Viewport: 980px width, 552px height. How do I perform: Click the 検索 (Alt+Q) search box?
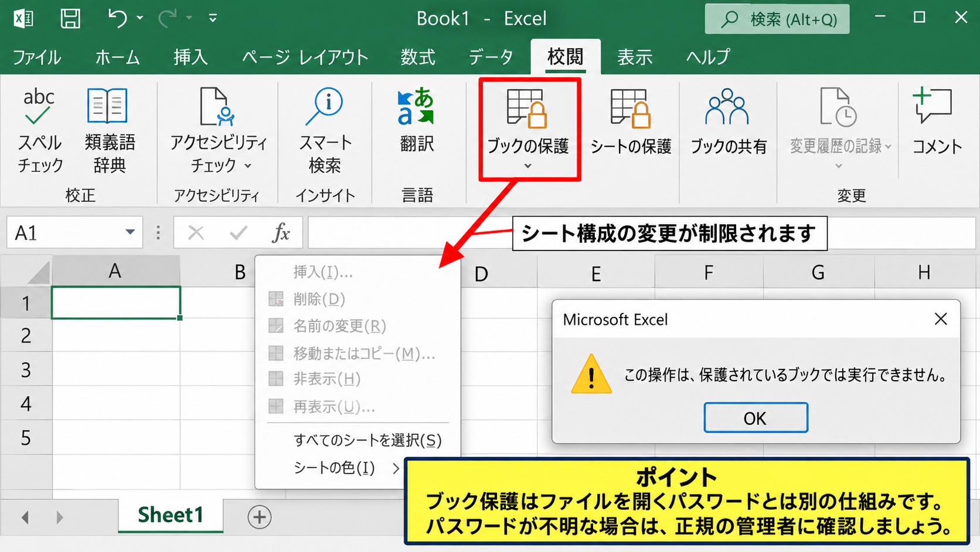pyautogui.click(x=777, y=19)
